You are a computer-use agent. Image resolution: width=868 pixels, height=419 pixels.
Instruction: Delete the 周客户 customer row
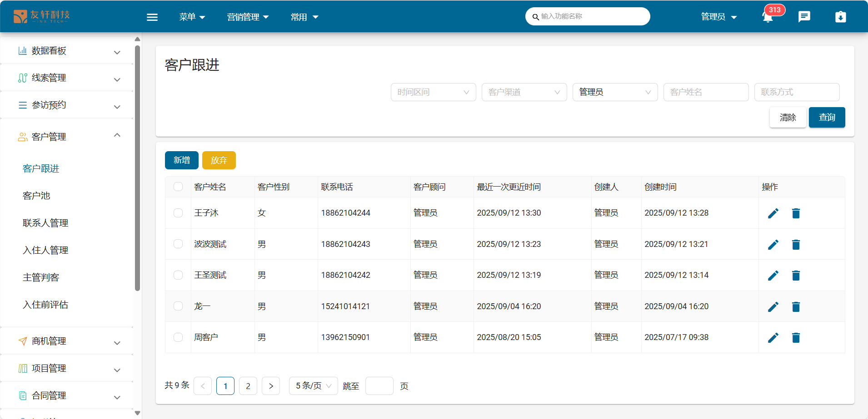tap(796, 338)
